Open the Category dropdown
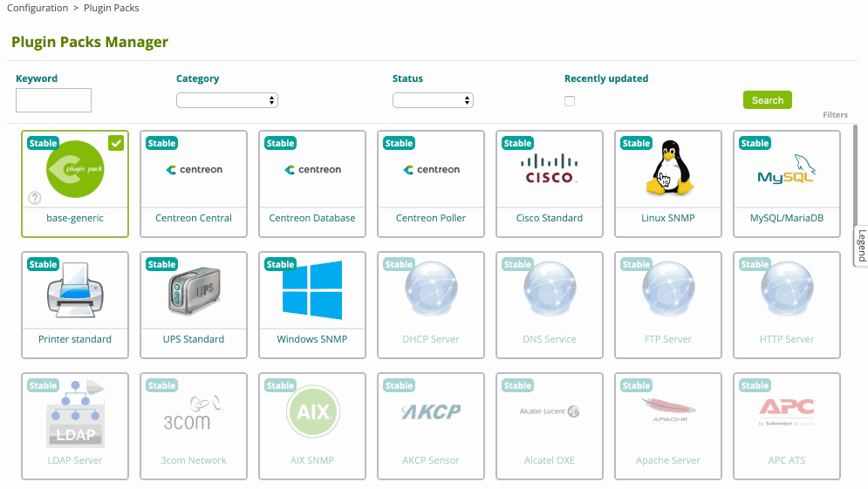The image size is (868, 489). 227,100
